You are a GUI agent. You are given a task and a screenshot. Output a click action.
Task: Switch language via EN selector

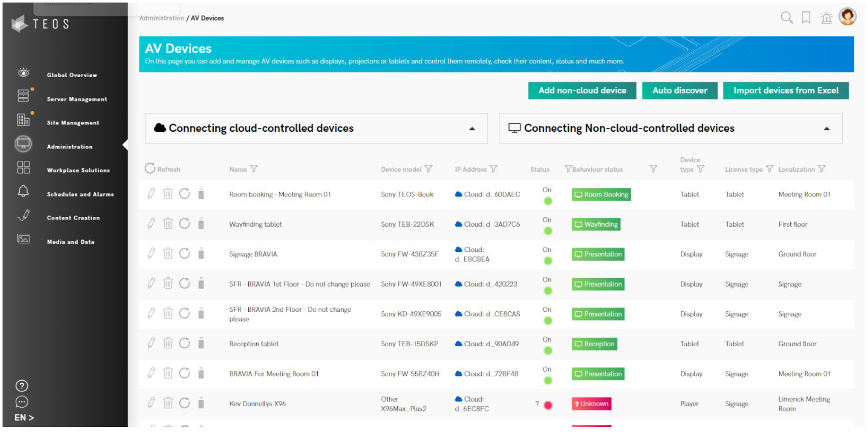pyautogui.click(x=24, y=418)
